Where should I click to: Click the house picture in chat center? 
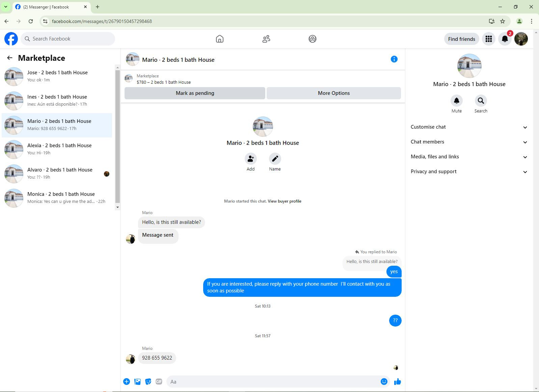[x=263, y=126]
